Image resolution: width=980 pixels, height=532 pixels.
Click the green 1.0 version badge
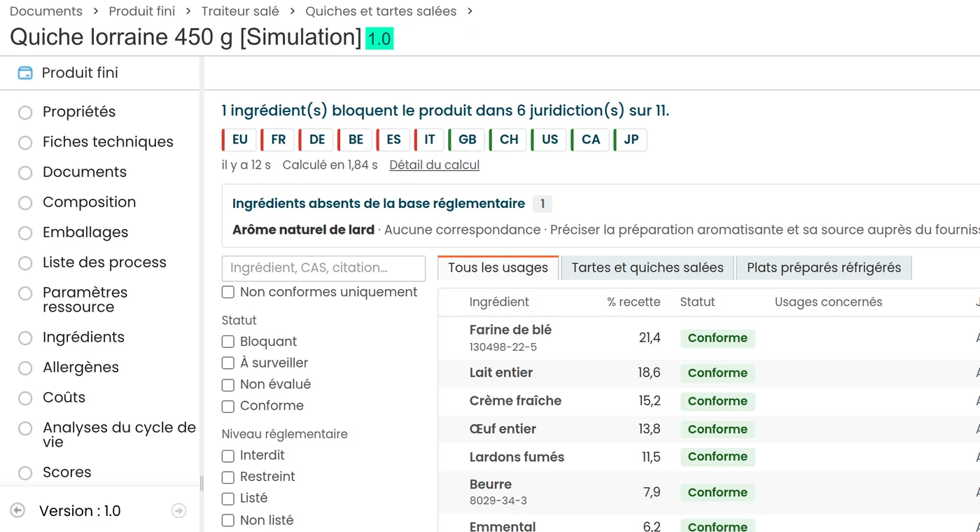(x=379, y=38)
